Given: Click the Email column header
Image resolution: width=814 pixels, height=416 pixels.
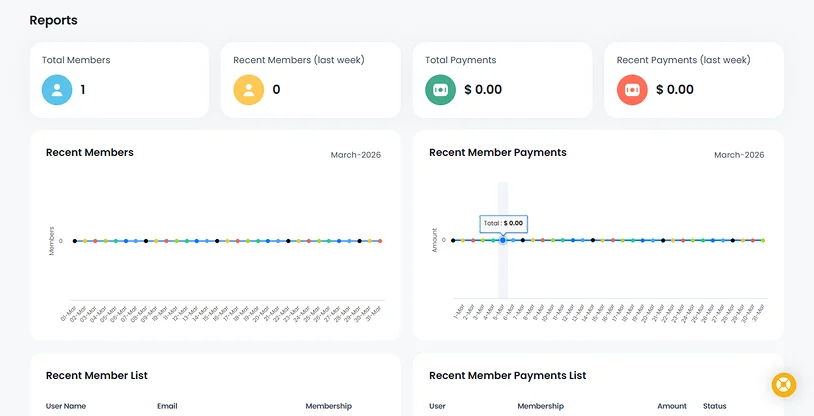Looking at the screenshot, I should click(x=167, y=406).
